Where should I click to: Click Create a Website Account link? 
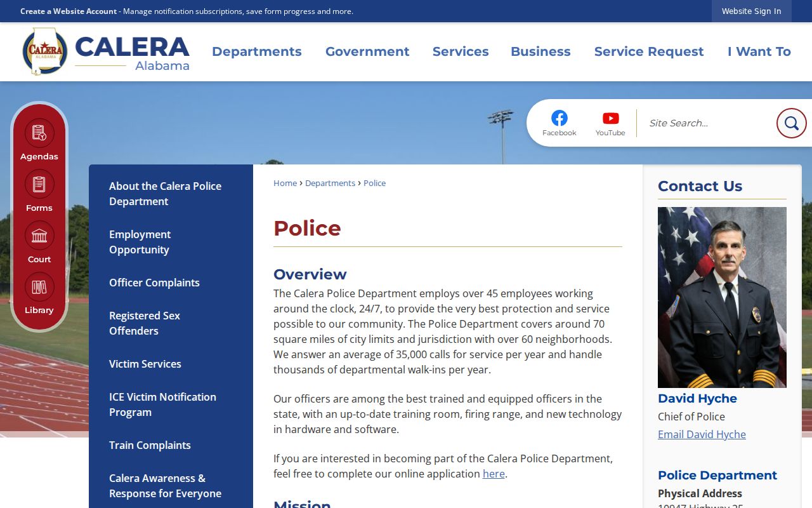point(69,11)
